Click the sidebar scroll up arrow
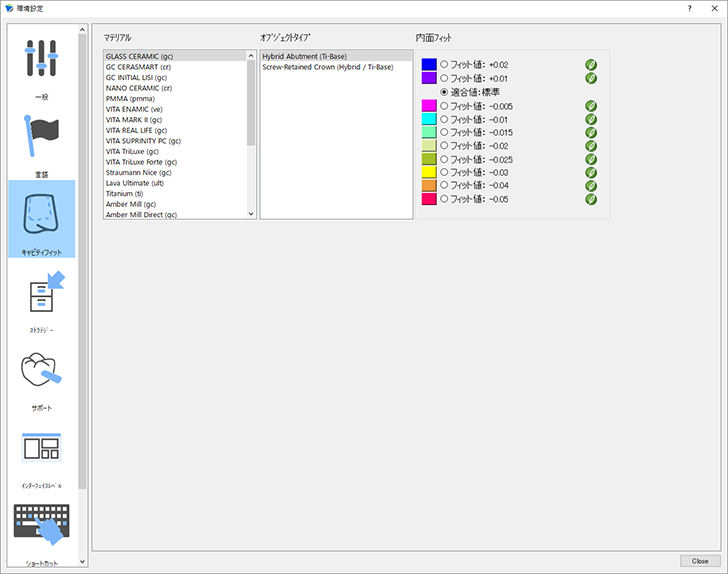The height and width of the screenshot is (574, 728). 82,30
